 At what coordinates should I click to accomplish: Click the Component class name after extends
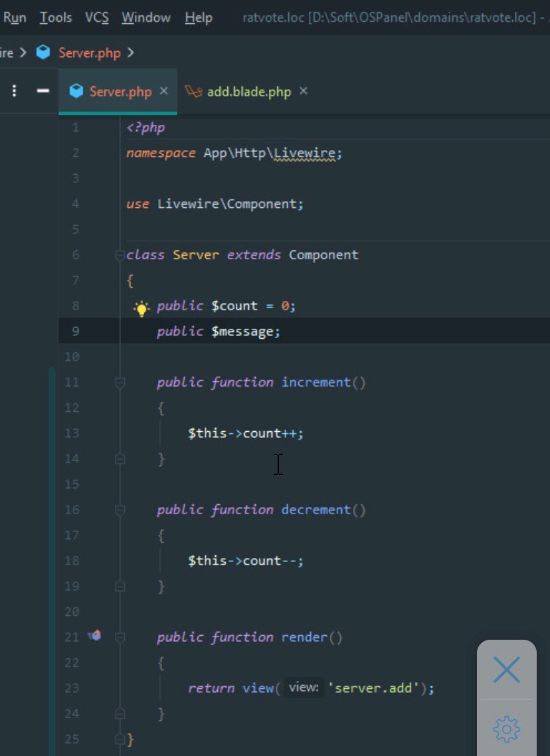coord(323,254)
